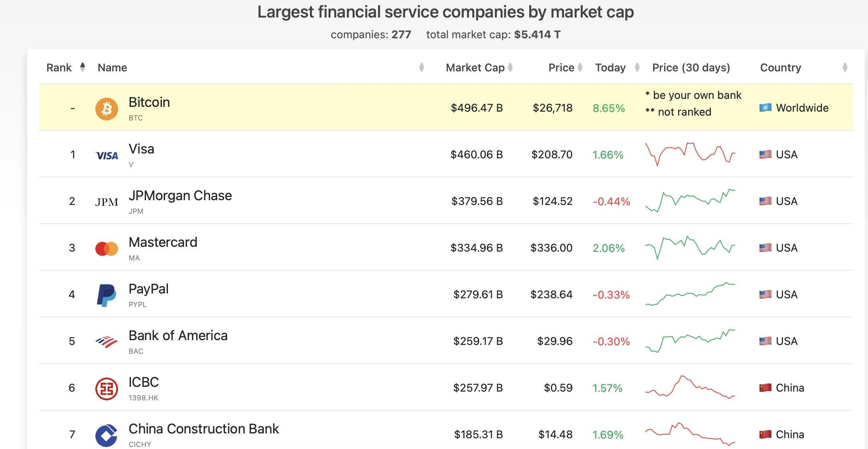This screenshot has height=449, width=868.
Task: Sort table by Rank column arrows
Action: (x=83, y=67)
